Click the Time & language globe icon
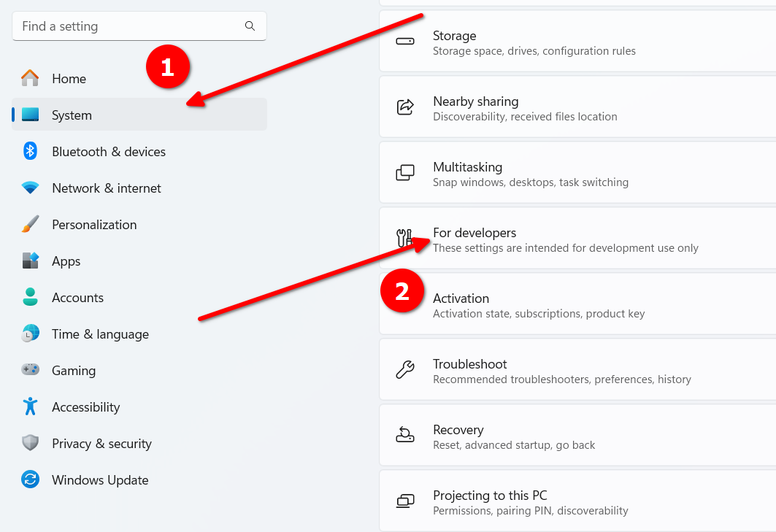The width and height of the screenshot is (776, 532). tap(30, 334)
